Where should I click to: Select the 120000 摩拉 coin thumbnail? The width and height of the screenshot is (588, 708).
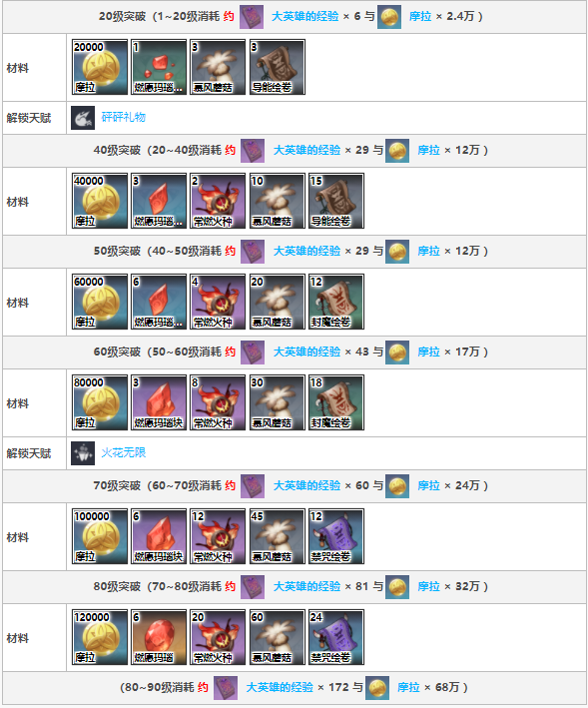click(100, 637)
